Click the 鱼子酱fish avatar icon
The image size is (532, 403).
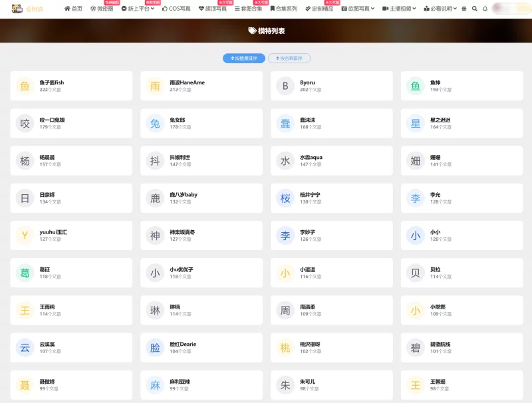[x=25, y=86]
